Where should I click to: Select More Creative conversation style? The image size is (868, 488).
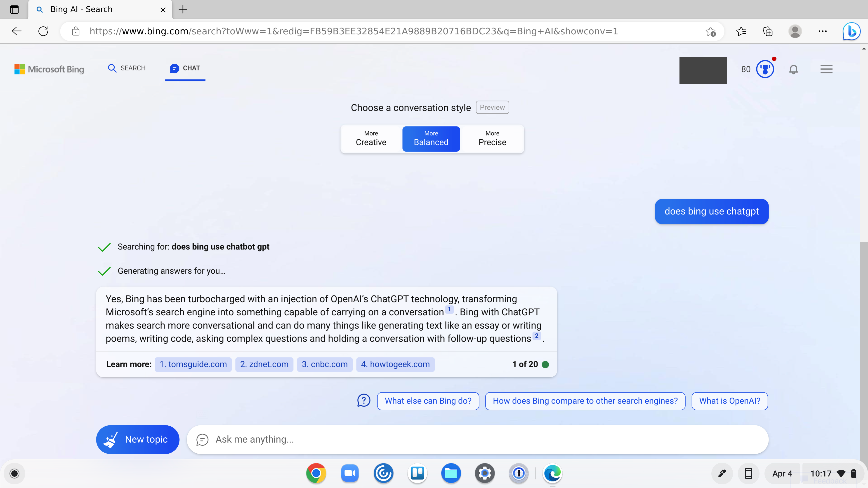(x=371, y=139)
